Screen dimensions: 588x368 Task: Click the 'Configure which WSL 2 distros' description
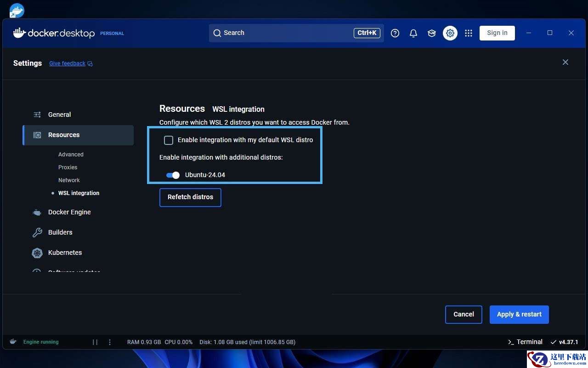coord(254,122)
